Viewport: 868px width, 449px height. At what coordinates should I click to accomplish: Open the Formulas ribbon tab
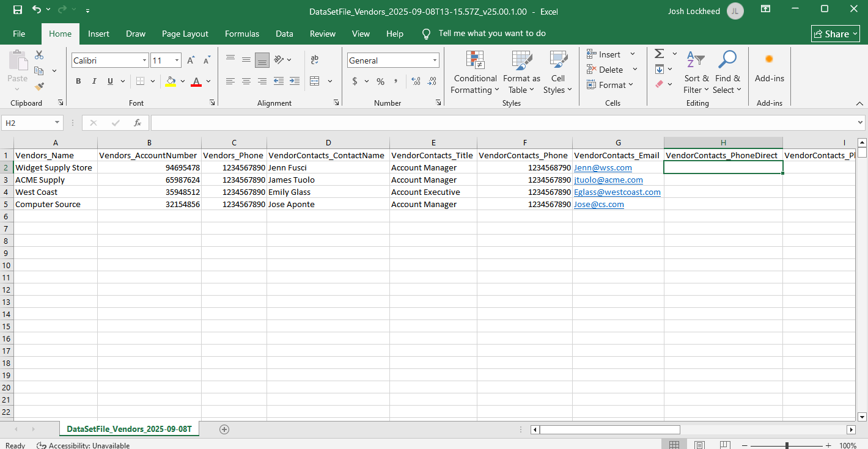[242, 34]
